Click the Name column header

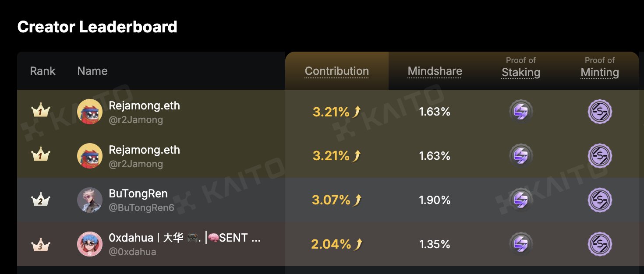coord(92,71)
